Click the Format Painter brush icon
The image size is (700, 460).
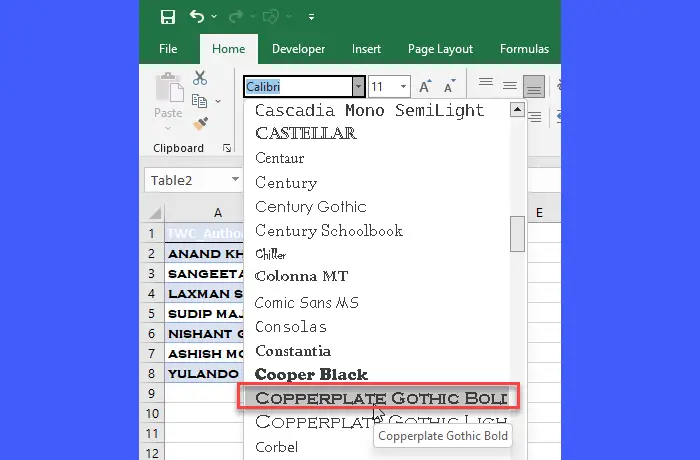click(200, 124)
